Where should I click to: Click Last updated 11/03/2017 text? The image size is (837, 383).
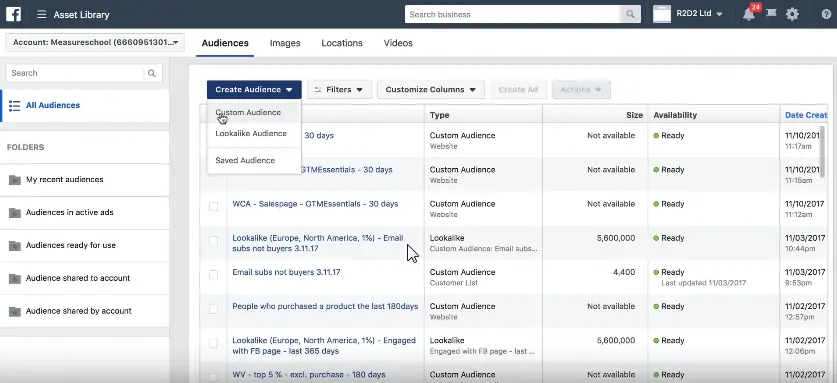[x=704, y=283]
